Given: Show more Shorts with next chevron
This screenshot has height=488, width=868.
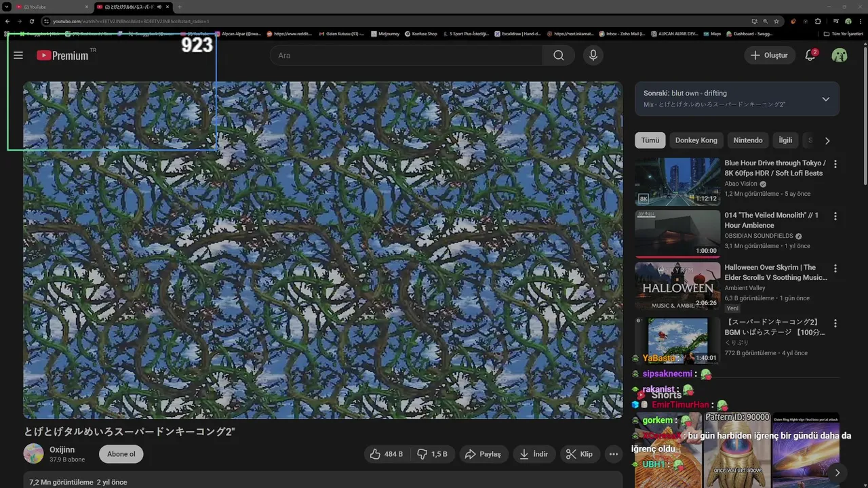Looking at the screenshot, I should 837,473.
